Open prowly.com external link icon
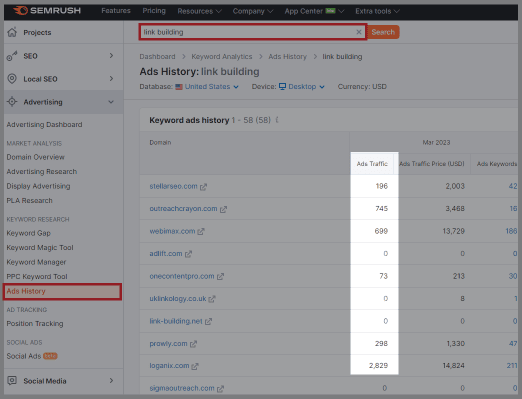 pos(193,344)
